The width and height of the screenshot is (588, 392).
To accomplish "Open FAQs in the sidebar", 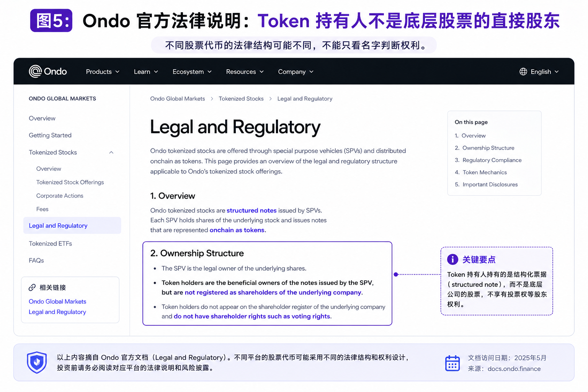I will tap(36, 260).
